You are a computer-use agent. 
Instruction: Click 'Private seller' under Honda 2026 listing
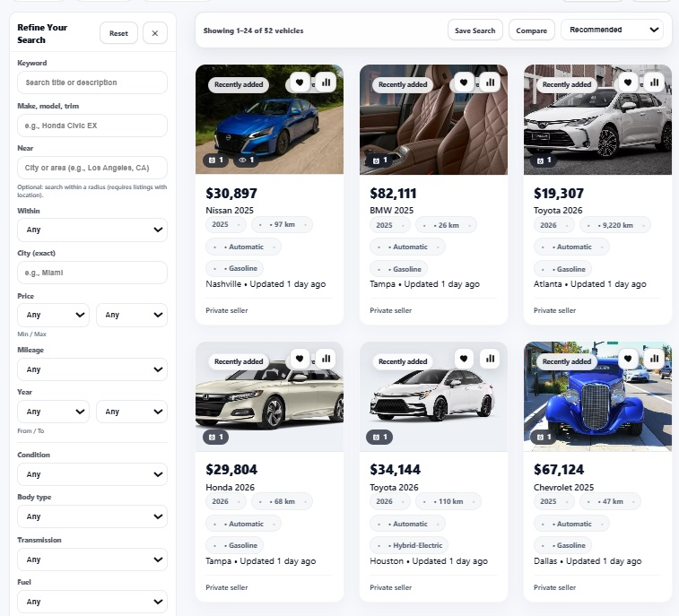(x=226, y=587)
